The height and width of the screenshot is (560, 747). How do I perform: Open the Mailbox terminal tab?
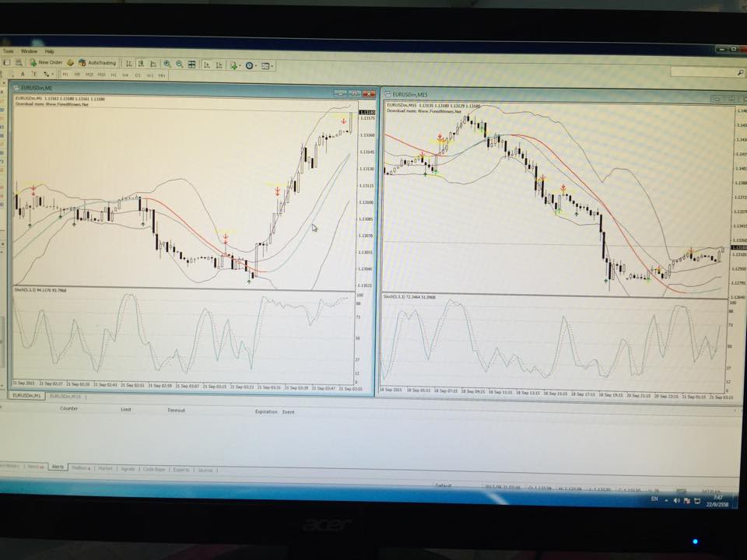(x=80, y=468)
